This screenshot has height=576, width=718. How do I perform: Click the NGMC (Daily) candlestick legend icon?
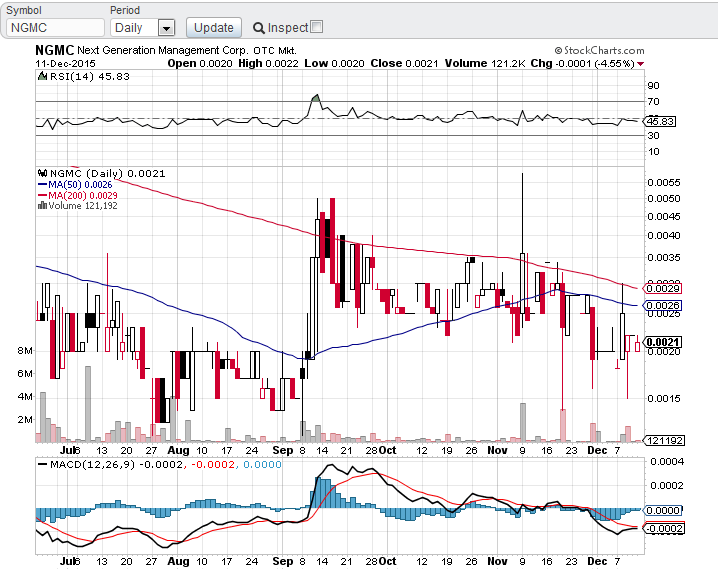point(43,173)
